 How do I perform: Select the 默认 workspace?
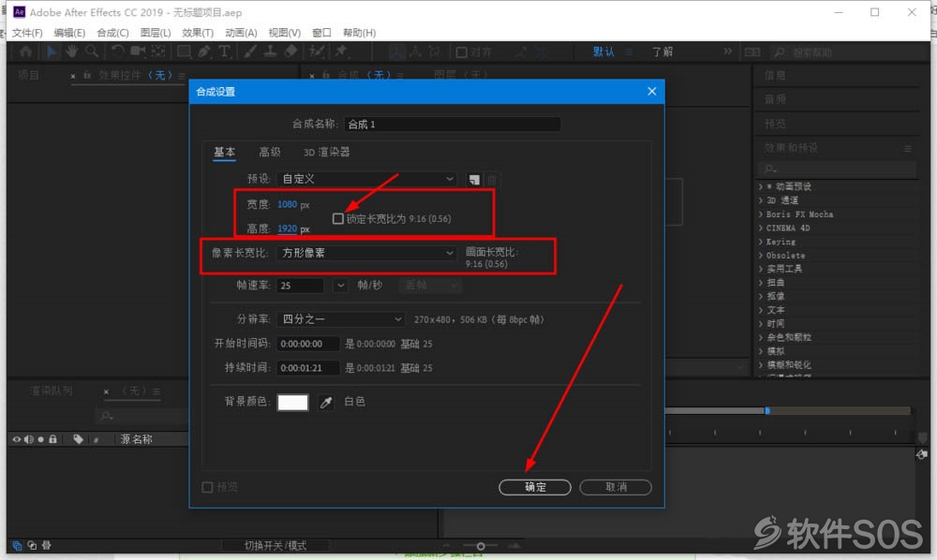603,52
